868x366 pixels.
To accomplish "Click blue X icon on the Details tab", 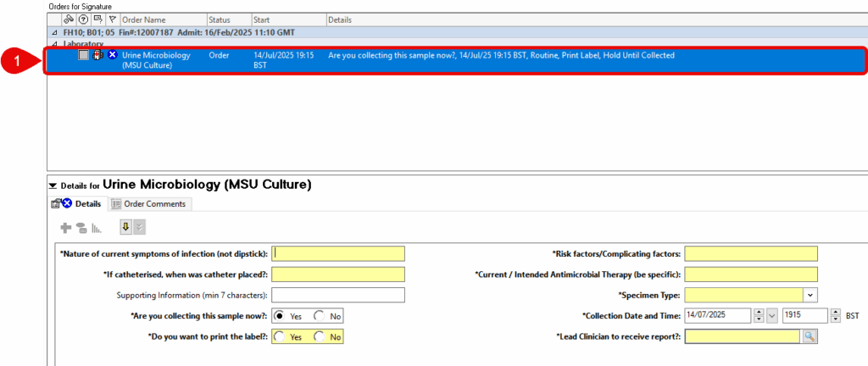I will pos(67,203).
